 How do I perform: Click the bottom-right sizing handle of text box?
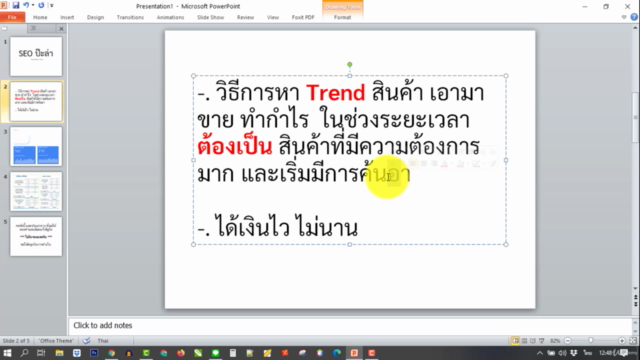[x=506, y=244]
